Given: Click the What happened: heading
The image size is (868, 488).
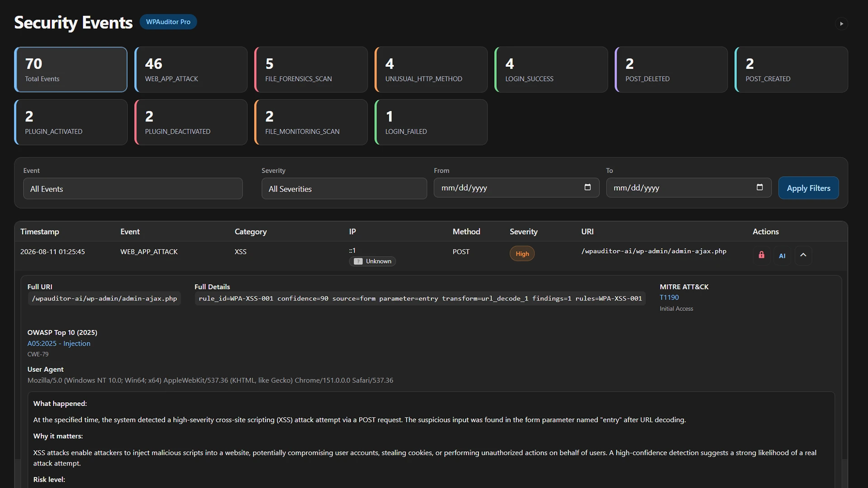Looking at the screenshot, I should coord(60,404).
